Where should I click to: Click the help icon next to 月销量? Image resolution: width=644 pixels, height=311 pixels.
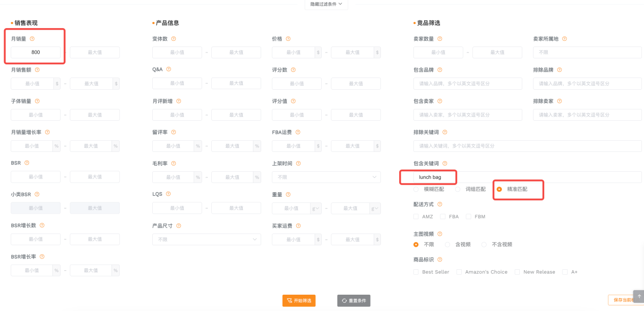click(33, 38)
